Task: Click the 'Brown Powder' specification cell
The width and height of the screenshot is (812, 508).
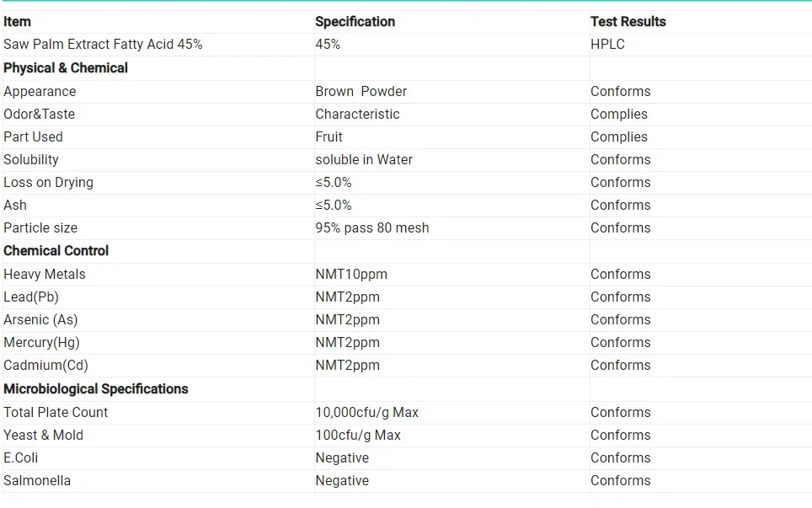Action: (361, 92)
